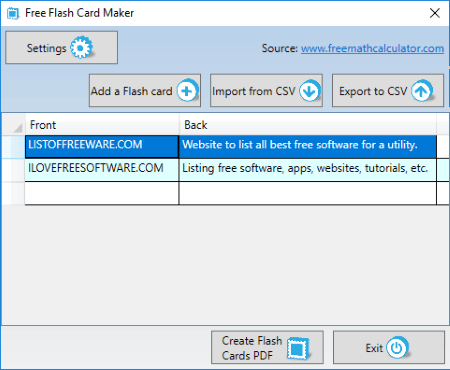Viewport: 450px width, 370px height.
Task: Click the 'Create Flash Cards PDF' text
Action: (252, 348)
